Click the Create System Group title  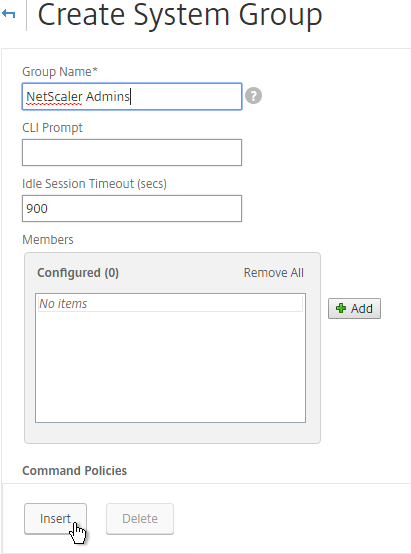180,15
